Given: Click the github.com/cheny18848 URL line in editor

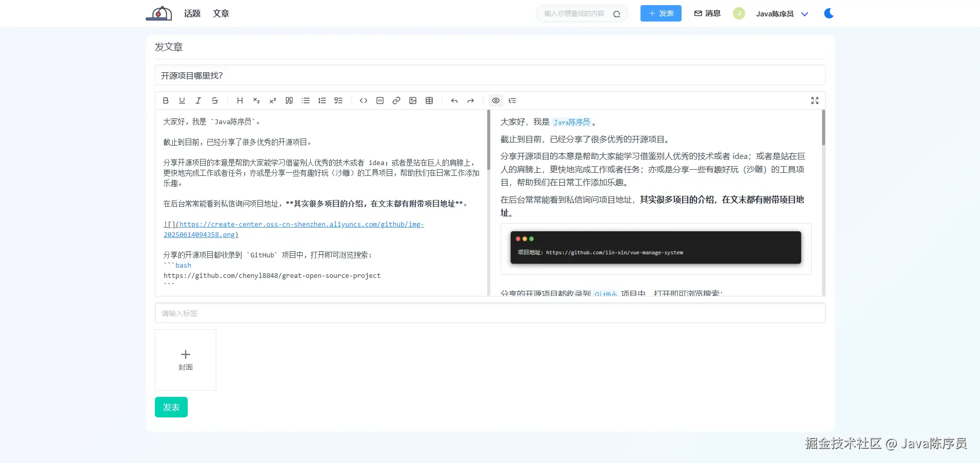Looking at the screenshot, I should (x=272, y=275).
